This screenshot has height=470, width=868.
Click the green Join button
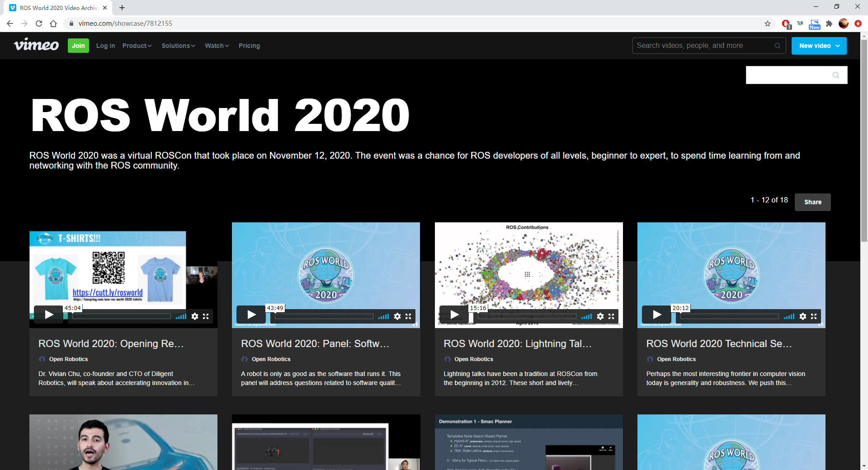point(78,46)
